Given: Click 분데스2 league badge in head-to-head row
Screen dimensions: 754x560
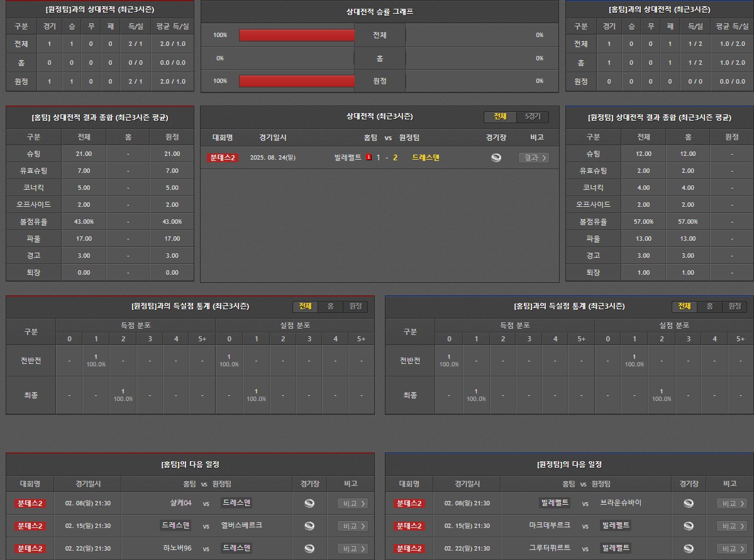Looking at the screenshot, I should point(222,158).
